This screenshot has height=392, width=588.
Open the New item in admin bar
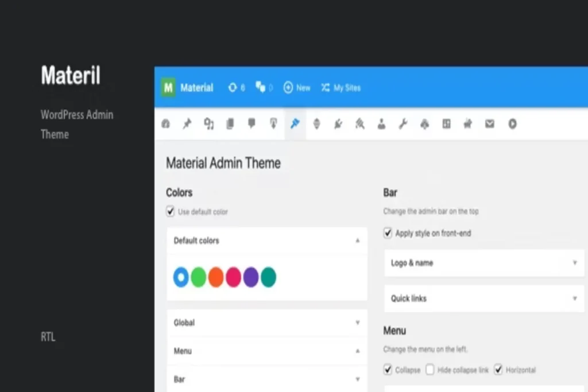297,88
